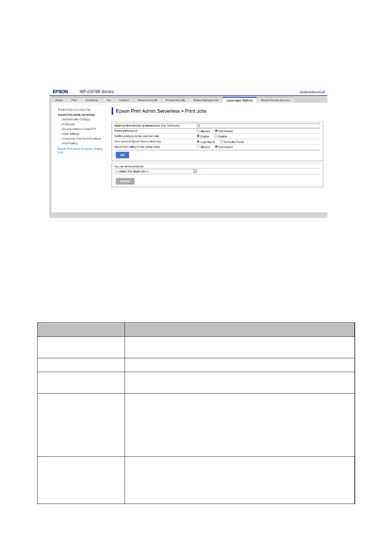Open Epson Remote Services tab
This screenshot has height=555, width=392.
click(275, 100)
